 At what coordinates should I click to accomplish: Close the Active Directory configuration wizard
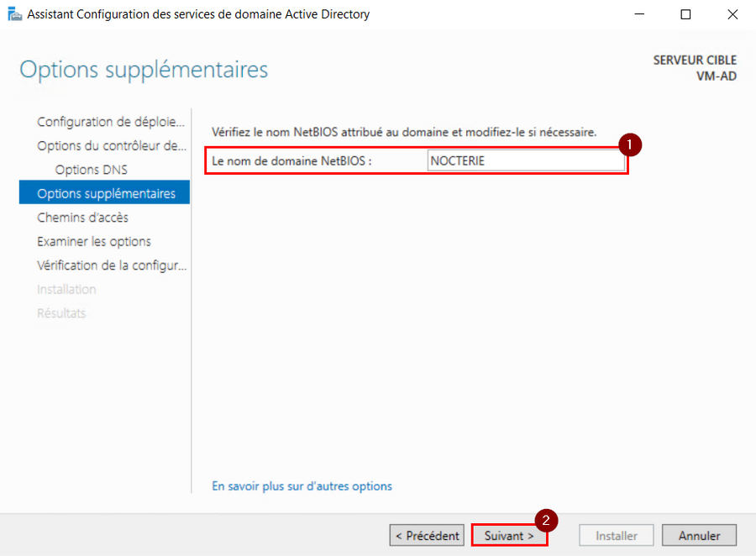coord(732,14)
